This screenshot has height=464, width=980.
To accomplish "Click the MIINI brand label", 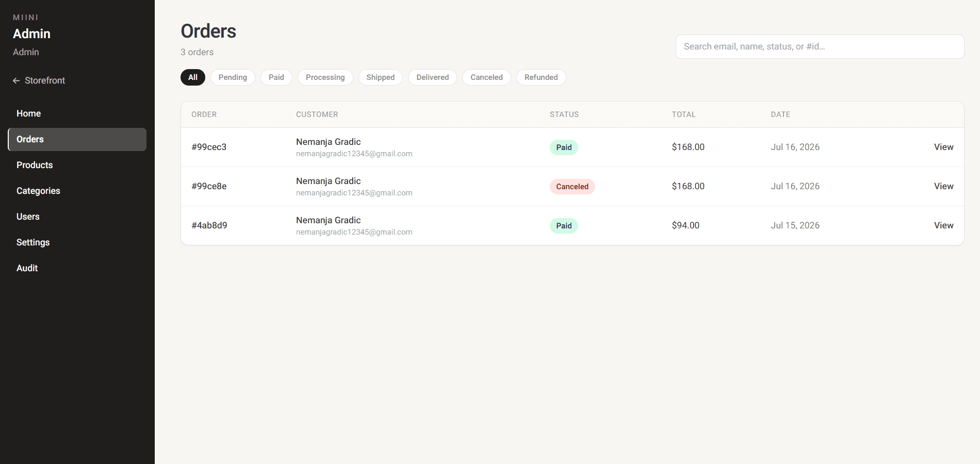I will tap(26, 18).
